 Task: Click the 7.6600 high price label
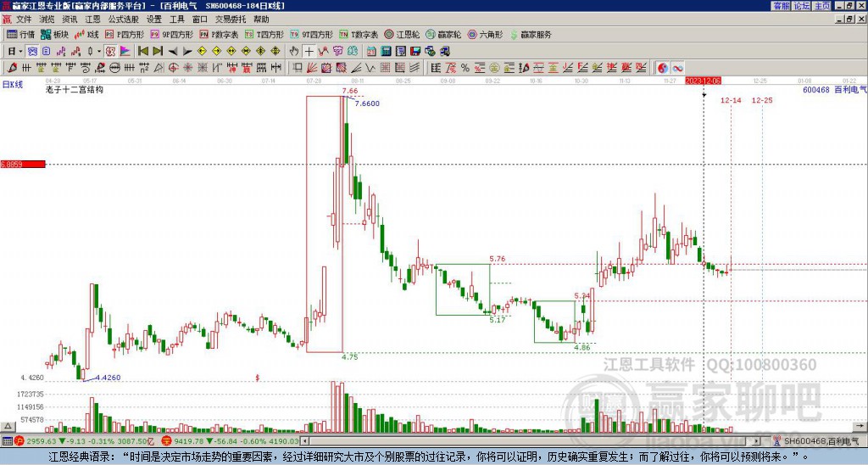(367, 104)
